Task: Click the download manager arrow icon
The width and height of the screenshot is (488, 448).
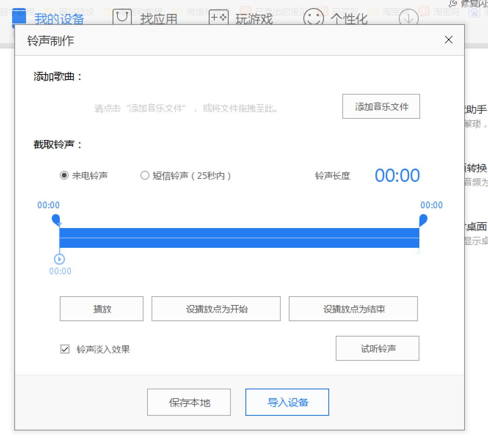Action: point(408,17)
